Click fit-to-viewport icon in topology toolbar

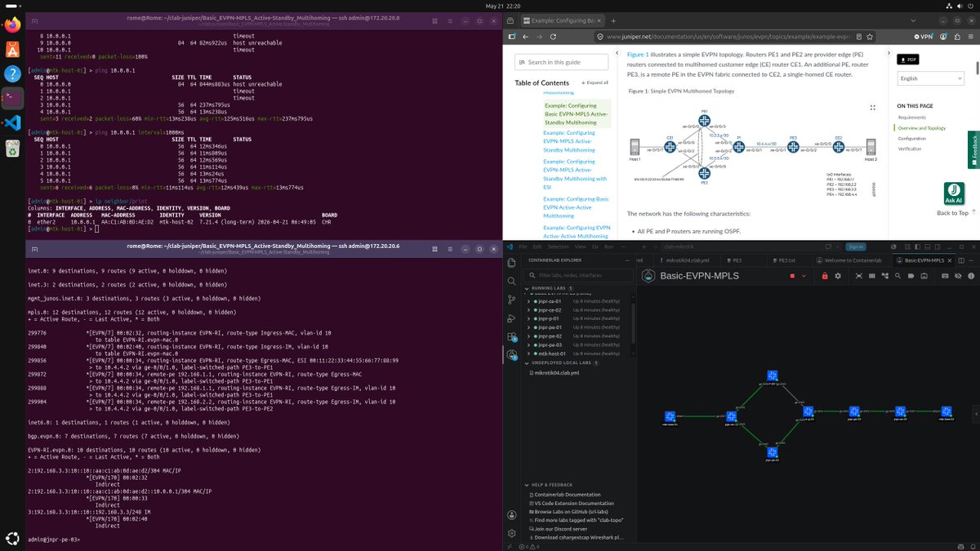859,276
